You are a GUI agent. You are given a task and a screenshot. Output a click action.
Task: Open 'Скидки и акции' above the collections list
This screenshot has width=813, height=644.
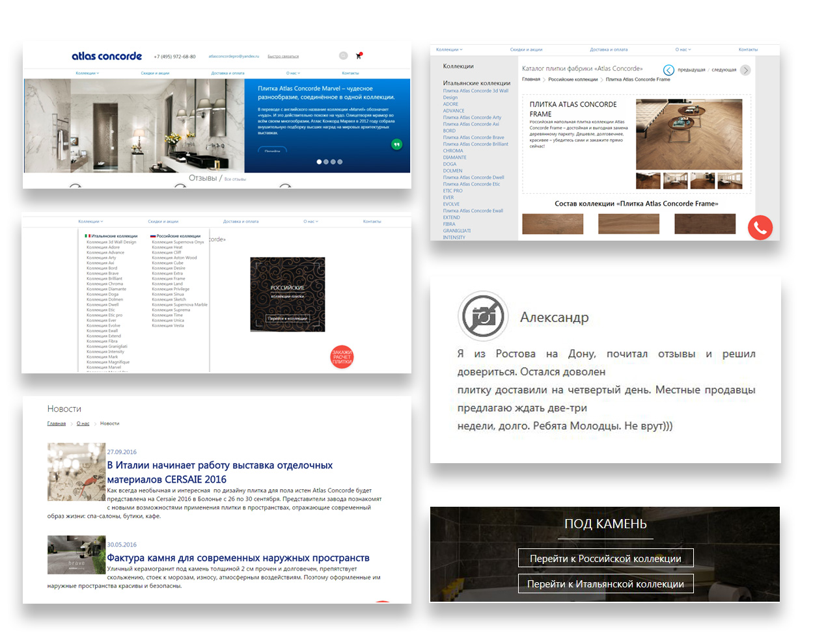coord(163,222)
